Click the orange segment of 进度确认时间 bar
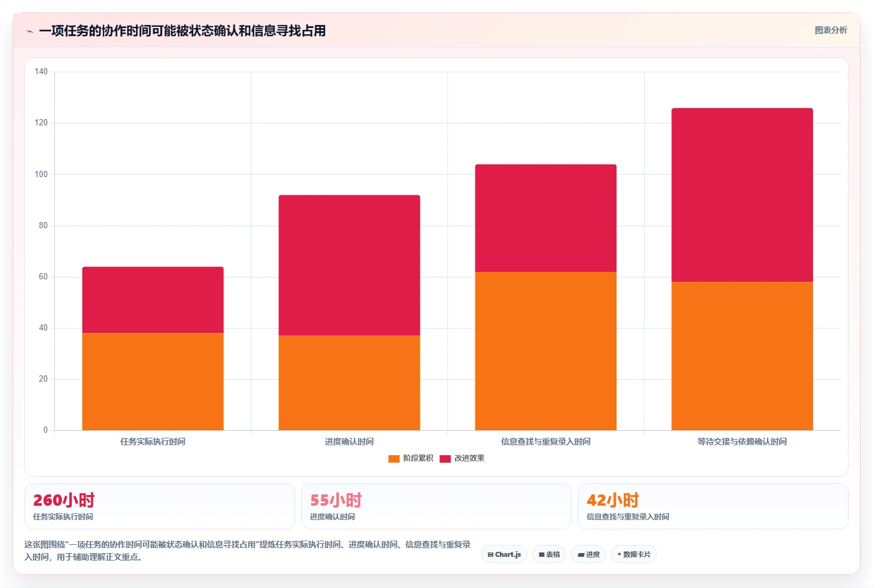 pos(349,383)
